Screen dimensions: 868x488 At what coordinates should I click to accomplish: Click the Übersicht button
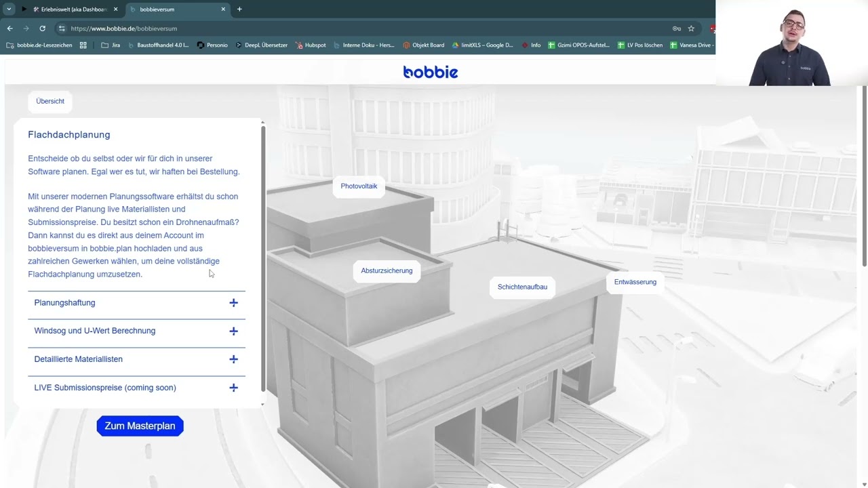50,101
